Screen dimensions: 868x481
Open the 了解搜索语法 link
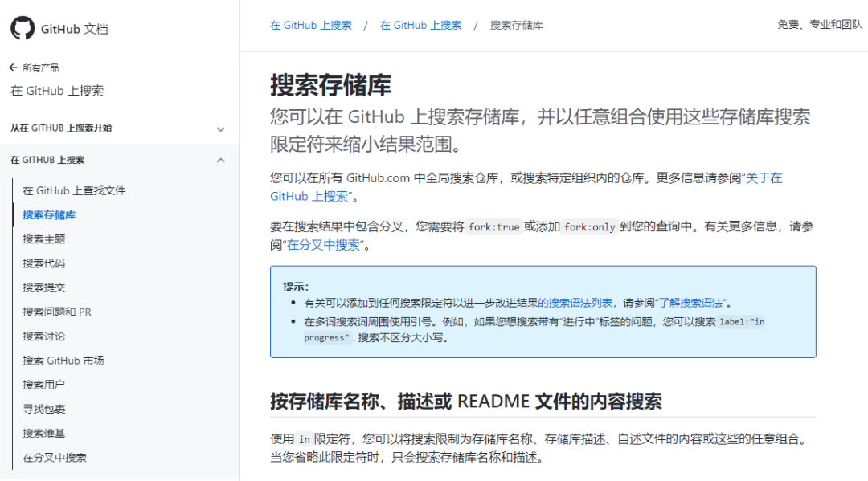pyautogui.click(x=691, y=303)
